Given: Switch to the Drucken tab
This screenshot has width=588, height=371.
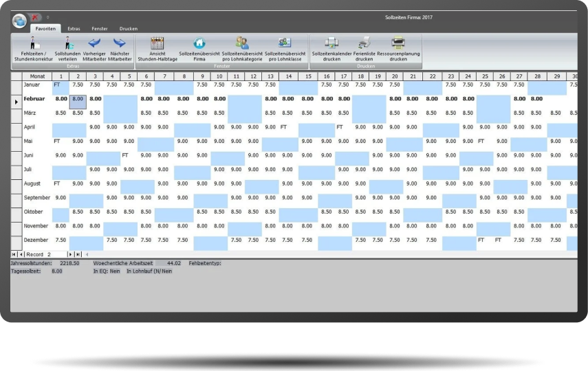Looking at the screenshot, I should (128, 28).
